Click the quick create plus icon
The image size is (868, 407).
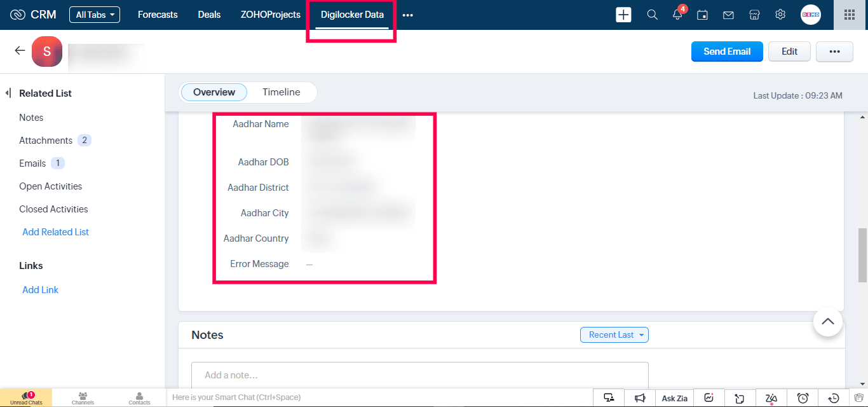pyautogui.click(x=624, y=15)
